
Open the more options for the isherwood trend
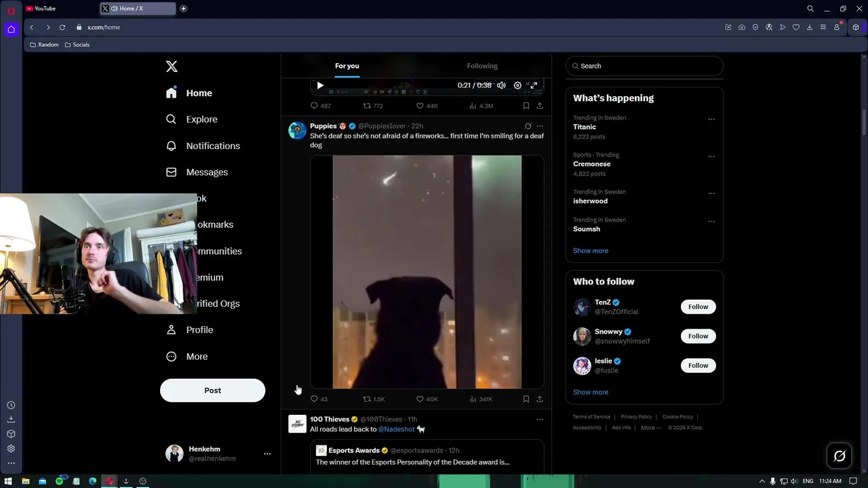pos(711,193)
